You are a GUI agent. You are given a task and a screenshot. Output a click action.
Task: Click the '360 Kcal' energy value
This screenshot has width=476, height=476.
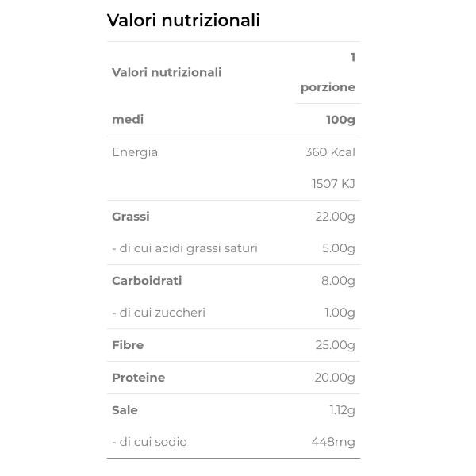point(330,152)
